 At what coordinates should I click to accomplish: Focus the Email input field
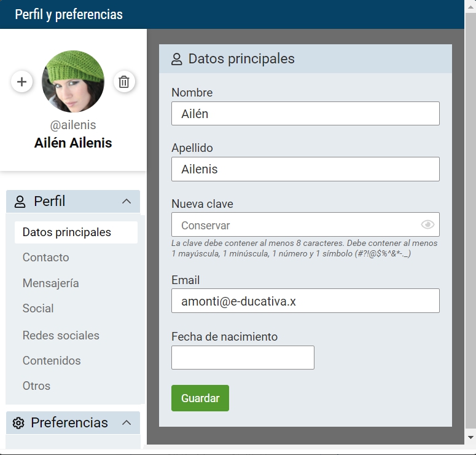click(305, 301)
